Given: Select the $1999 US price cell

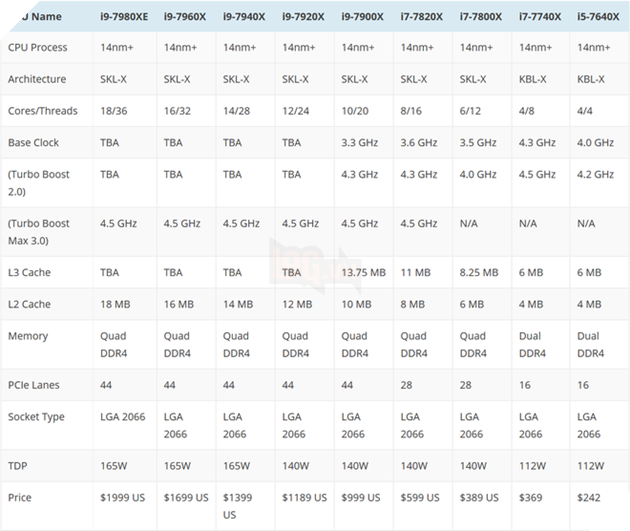Looking at the screenshot, I should [x=124, y=497].
